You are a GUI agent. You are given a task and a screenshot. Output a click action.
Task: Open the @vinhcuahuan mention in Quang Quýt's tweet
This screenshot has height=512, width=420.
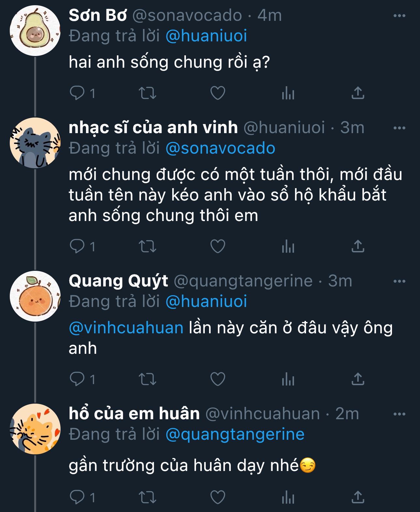point(126,328)
